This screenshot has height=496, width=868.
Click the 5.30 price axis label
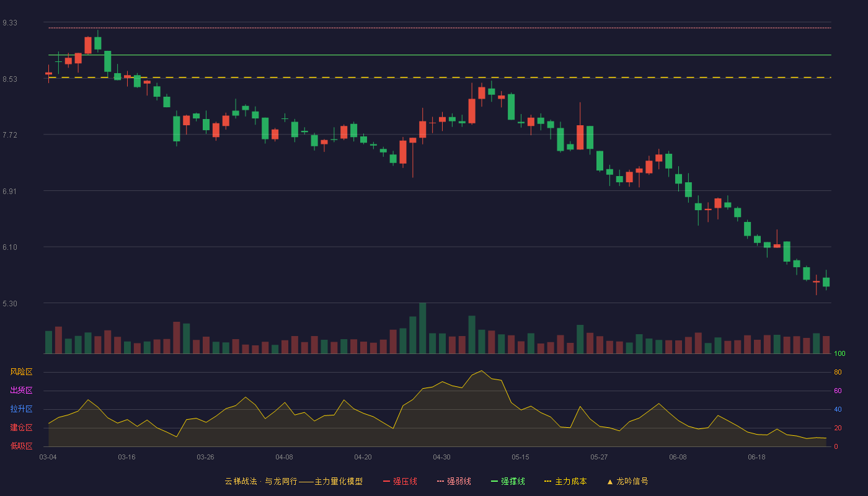pyautogui.click(x=10, y=304)
